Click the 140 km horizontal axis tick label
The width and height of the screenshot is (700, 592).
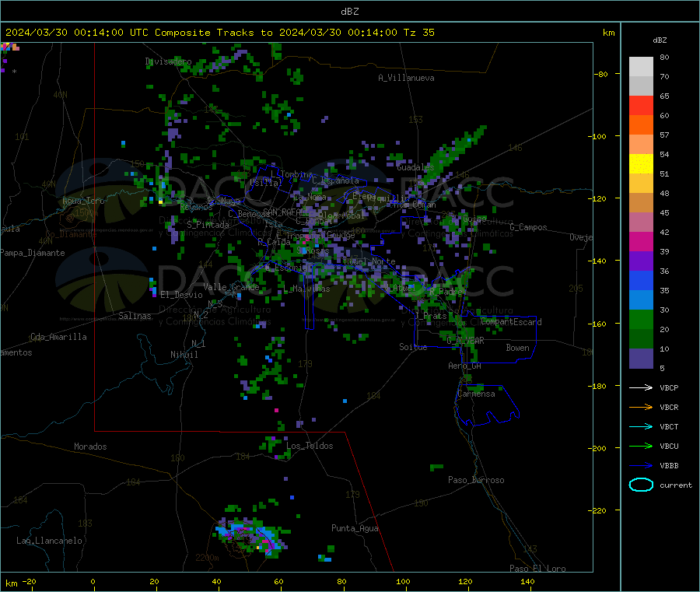[527, 581]
